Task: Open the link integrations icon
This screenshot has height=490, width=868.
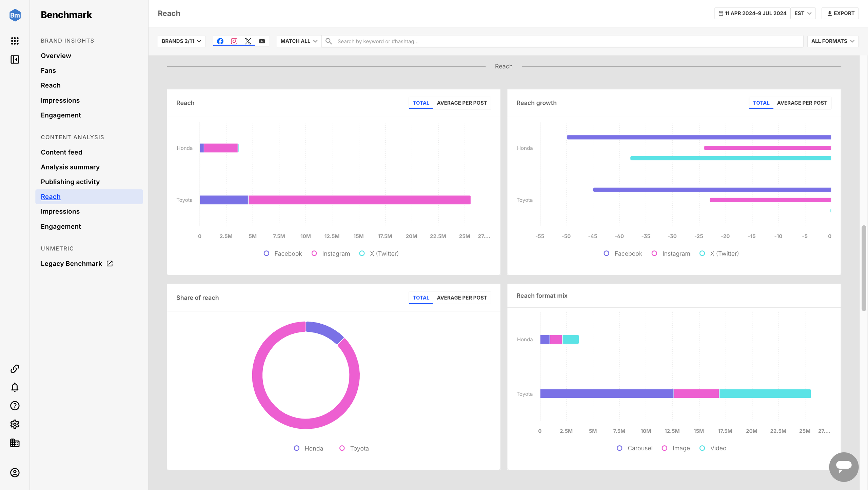Action: pos(15,369)
